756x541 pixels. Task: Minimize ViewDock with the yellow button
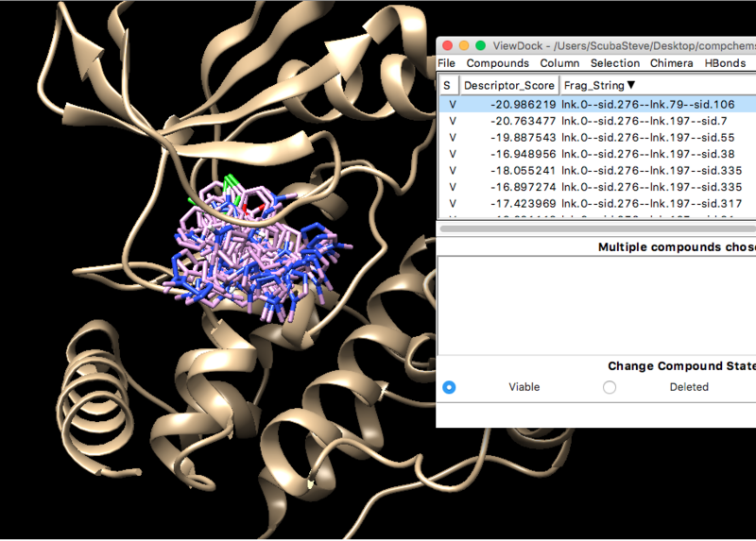[464, 45]
